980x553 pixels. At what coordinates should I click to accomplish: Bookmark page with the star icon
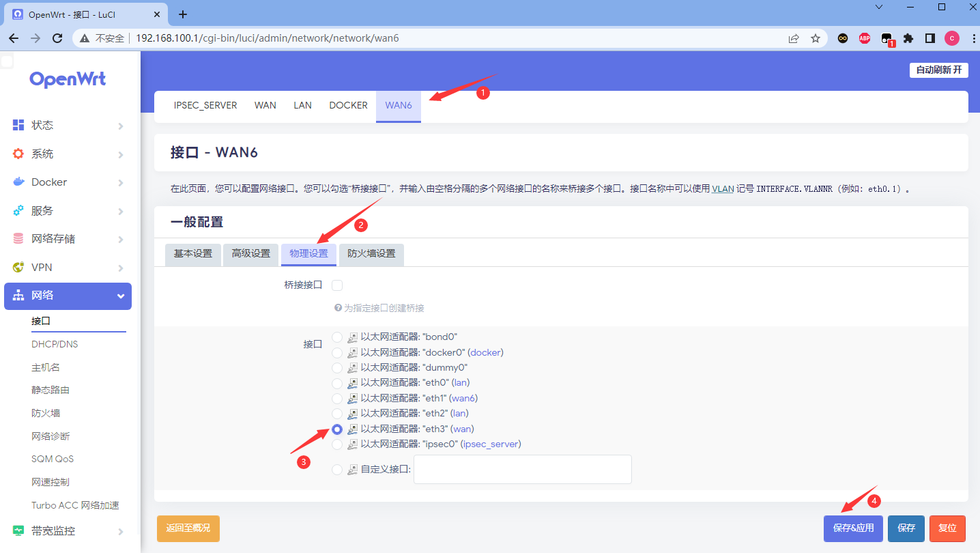pos(815,38)
